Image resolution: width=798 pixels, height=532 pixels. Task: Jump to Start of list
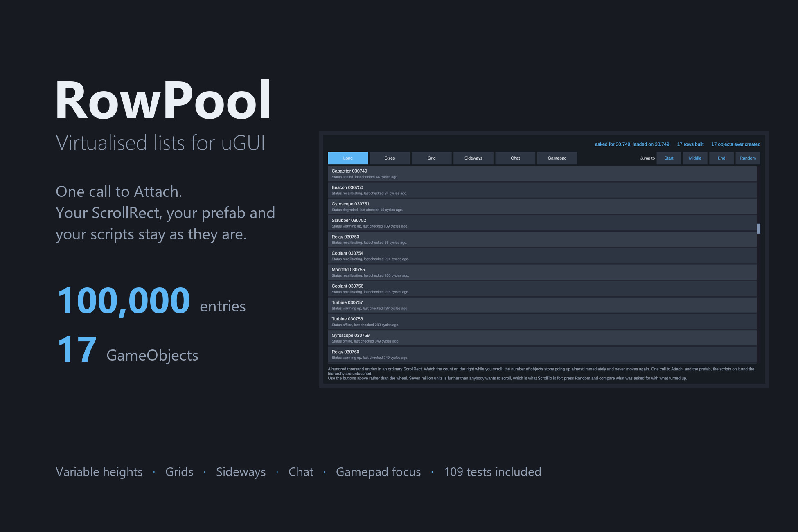pos(669,158)
